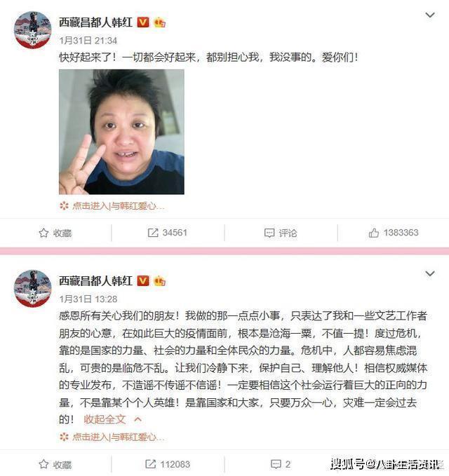Click repost icon with count 34561
449x476 pixels.
[167, 233]
